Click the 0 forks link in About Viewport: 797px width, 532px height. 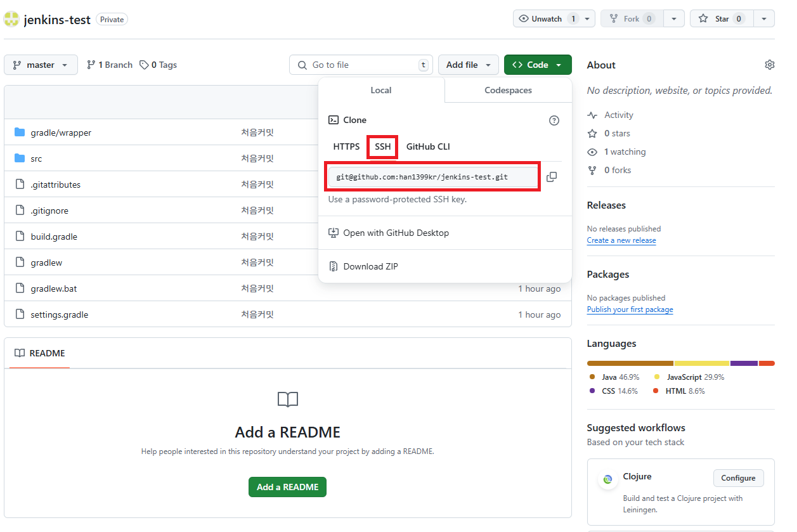tap(609, 170)
